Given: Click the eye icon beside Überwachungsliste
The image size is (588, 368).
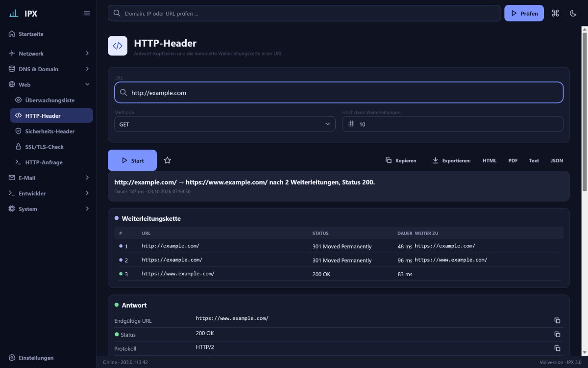Looking at the screenshot, I should (19, 100).
